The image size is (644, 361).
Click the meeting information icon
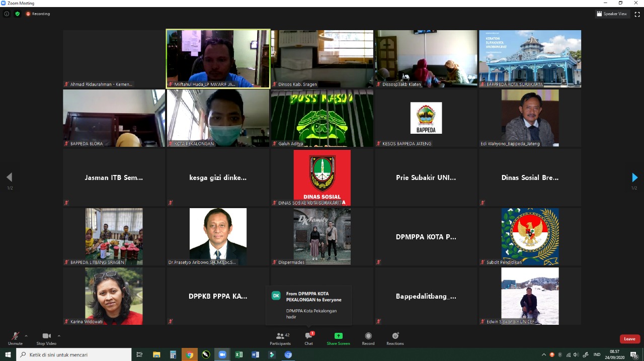pyautogui.click(x=7, y=14)
